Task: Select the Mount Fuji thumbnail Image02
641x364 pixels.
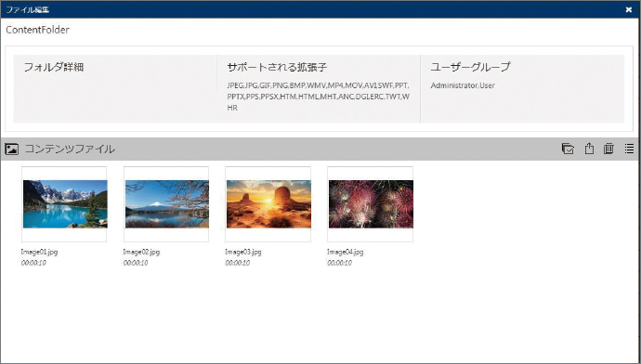Action: point(166,204)
